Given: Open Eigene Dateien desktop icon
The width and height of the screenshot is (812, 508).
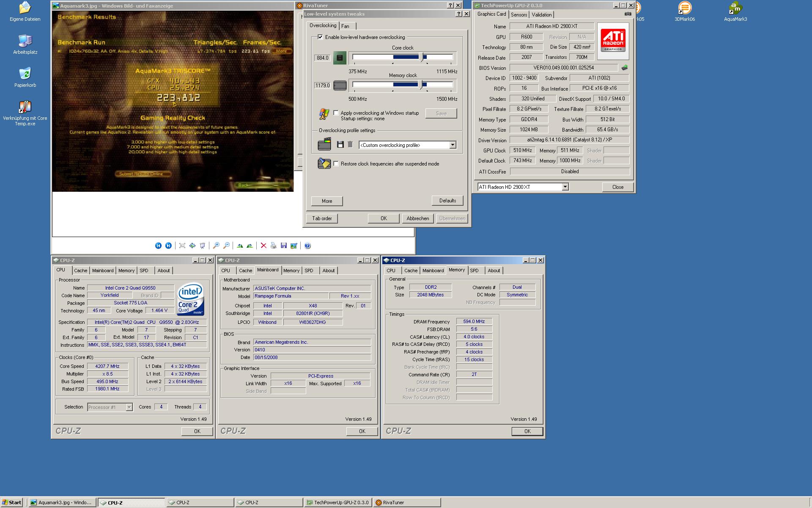Looking at the screenshot, I should [25, 11].
